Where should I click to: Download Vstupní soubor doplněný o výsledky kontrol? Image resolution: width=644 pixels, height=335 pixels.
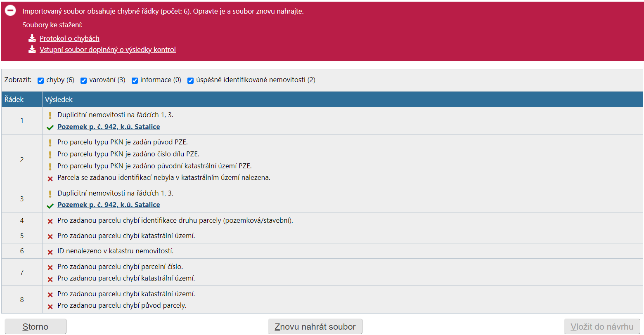(x=107, y=50)
